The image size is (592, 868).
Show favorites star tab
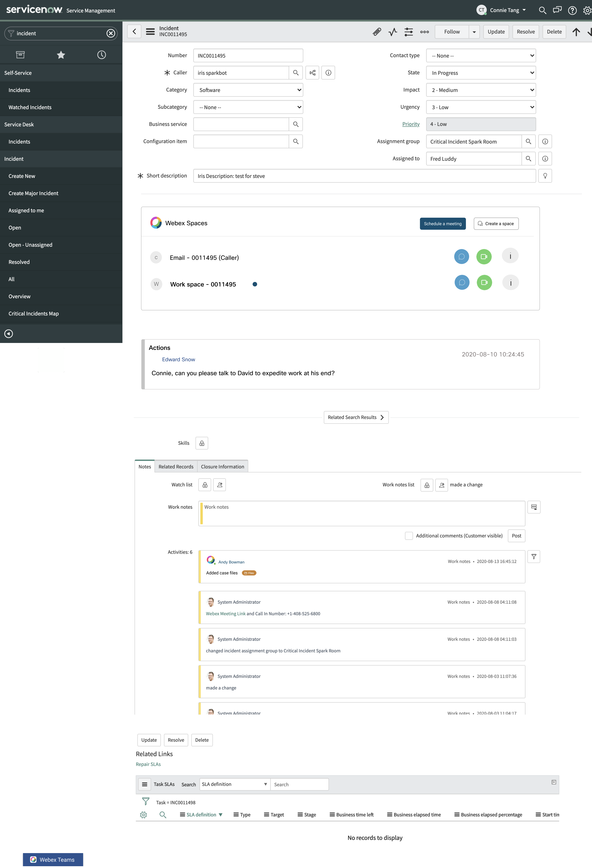point(61,55)
